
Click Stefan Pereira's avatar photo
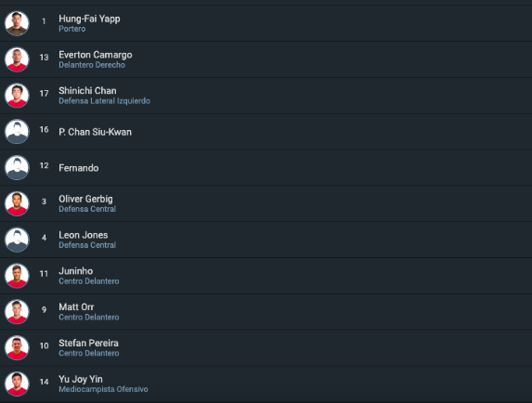pos(17,347)
